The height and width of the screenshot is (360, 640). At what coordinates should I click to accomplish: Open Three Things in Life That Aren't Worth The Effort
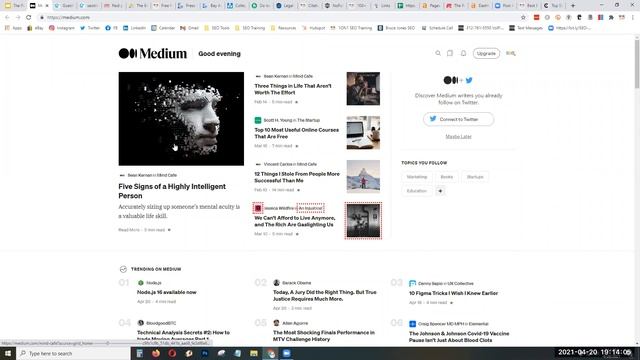pyautogui.click(x=293, y=89)
